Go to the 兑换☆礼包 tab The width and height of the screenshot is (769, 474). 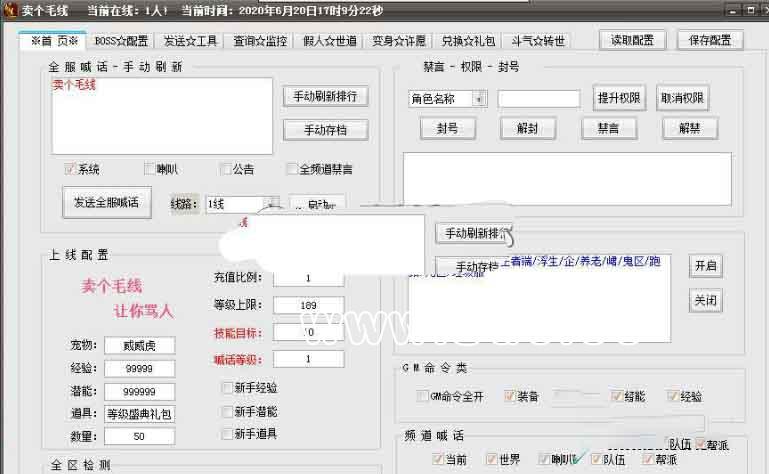coord(467,41)
